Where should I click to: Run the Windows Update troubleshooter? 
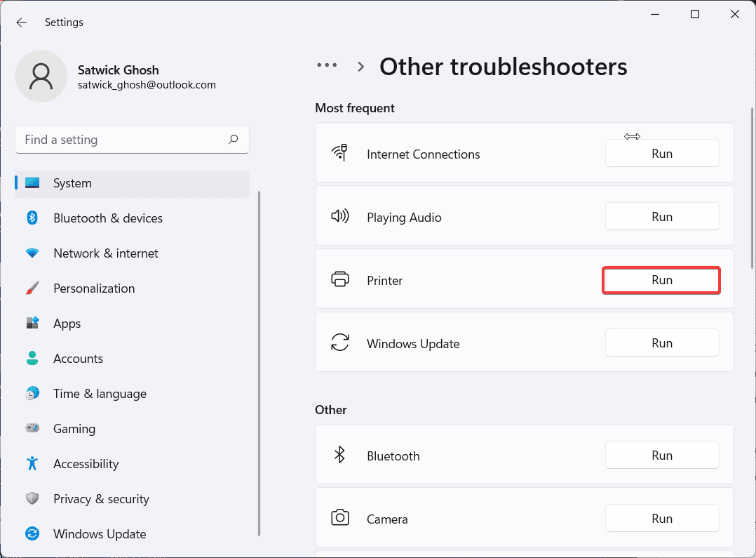pos(662,343)
